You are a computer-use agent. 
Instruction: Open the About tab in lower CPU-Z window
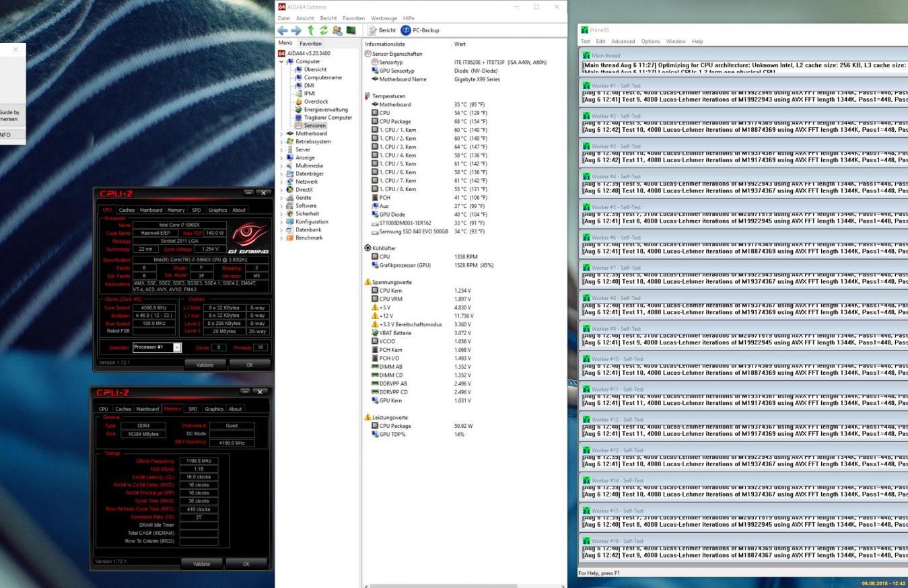coord(236,408)
